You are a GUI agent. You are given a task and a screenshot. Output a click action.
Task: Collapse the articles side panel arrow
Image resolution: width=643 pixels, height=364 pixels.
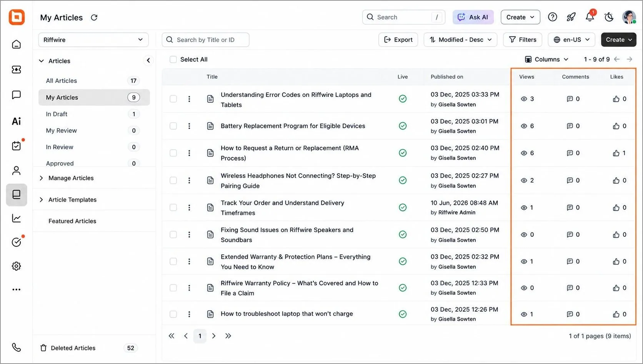click(148, 61)
